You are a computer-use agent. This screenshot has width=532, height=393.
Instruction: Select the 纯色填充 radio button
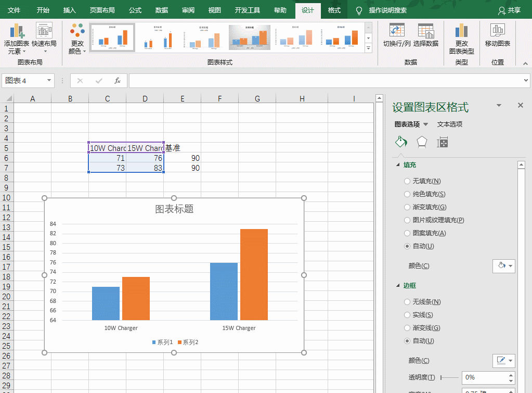407,194
